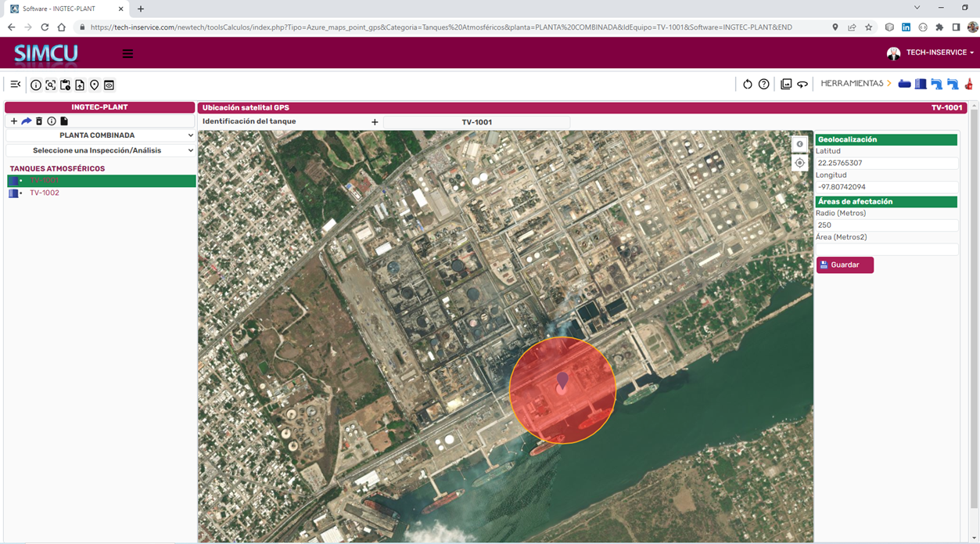
Task: Click the help question mark icon
Action: click(x=764, y=84)
